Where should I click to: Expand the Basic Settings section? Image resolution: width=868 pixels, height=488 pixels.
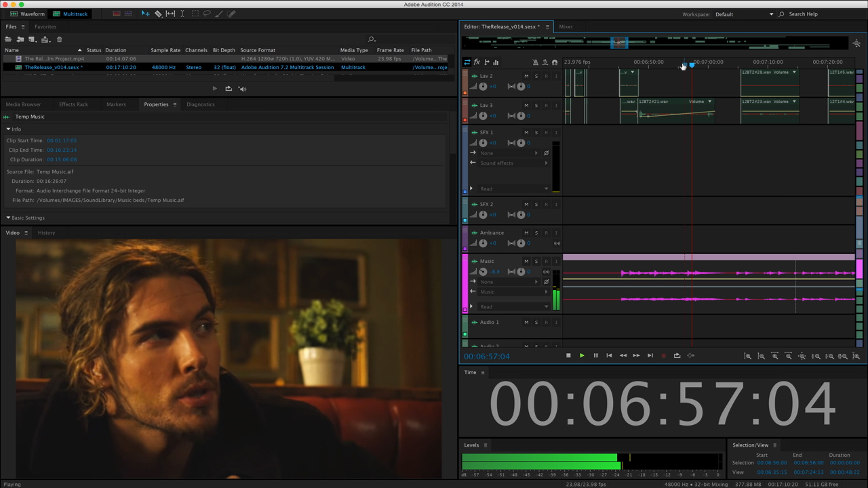pos(8,218)
